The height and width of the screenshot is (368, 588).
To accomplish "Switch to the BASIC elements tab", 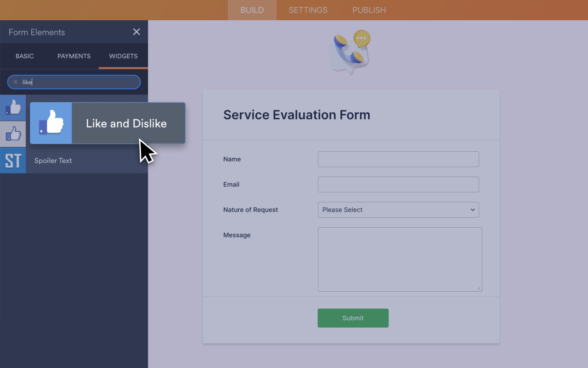I will [x=25, y=56].
